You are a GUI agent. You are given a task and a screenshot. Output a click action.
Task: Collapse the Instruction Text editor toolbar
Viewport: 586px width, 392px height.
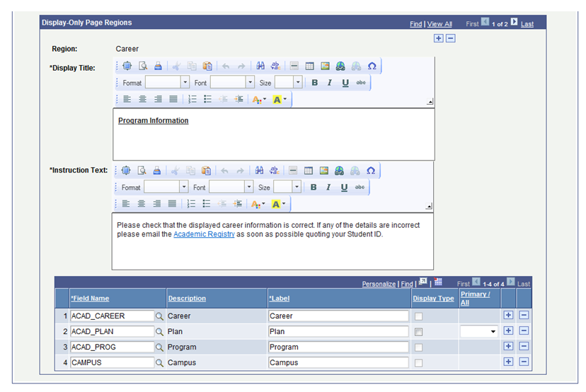click(429, 207)
